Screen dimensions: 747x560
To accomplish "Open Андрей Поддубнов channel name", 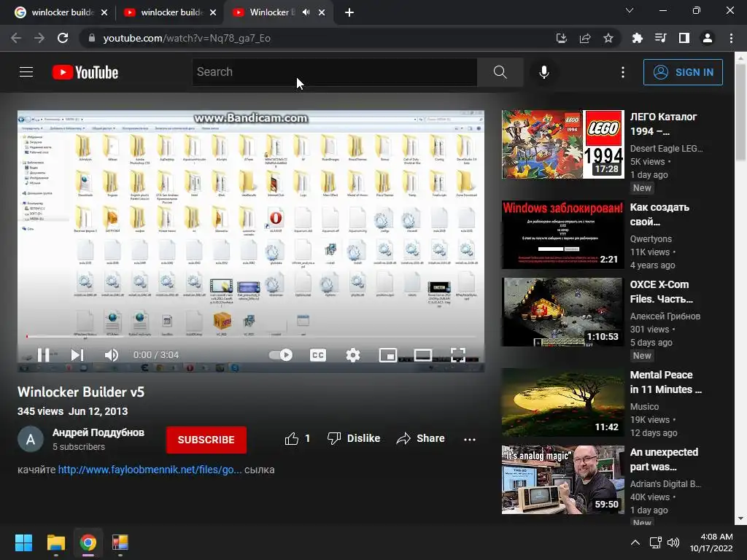I will 98,432.
